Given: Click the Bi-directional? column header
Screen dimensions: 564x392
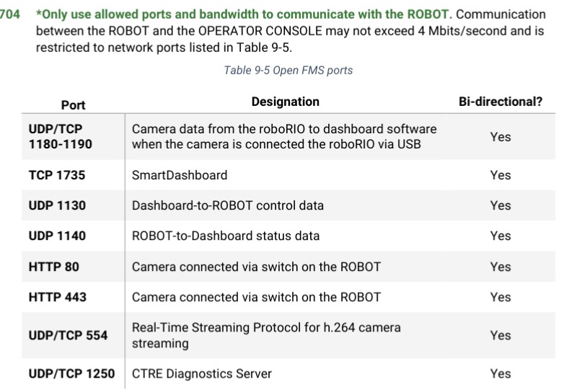Looking at the screenshot, I should (x=501, y=102).
